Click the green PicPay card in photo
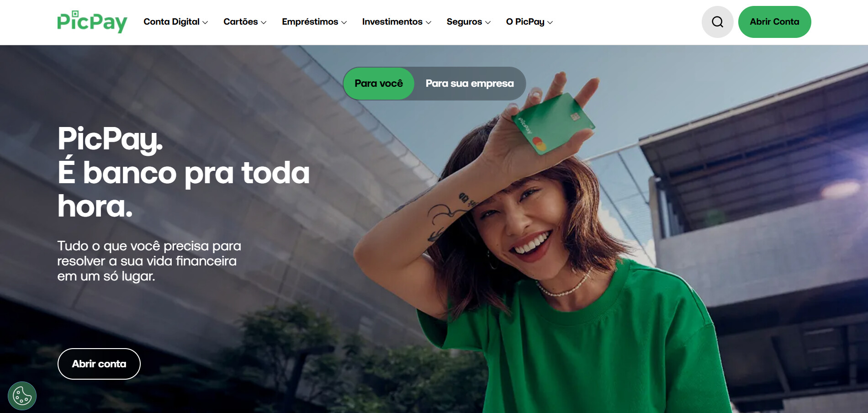 tap(553, 123)
